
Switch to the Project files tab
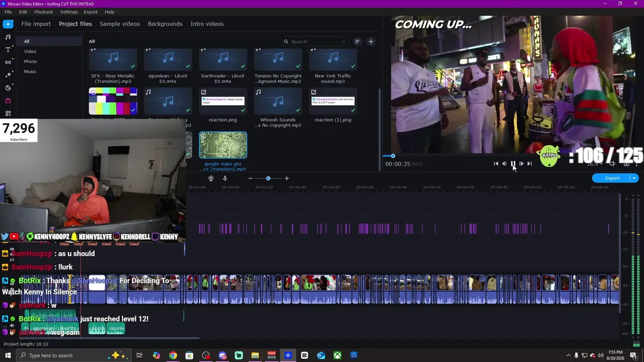pyautogui.click(x=75, y=24)
